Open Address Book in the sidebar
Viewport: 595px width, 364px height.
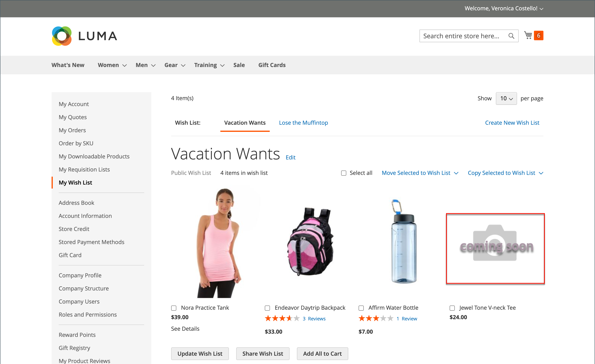point(76,203)
